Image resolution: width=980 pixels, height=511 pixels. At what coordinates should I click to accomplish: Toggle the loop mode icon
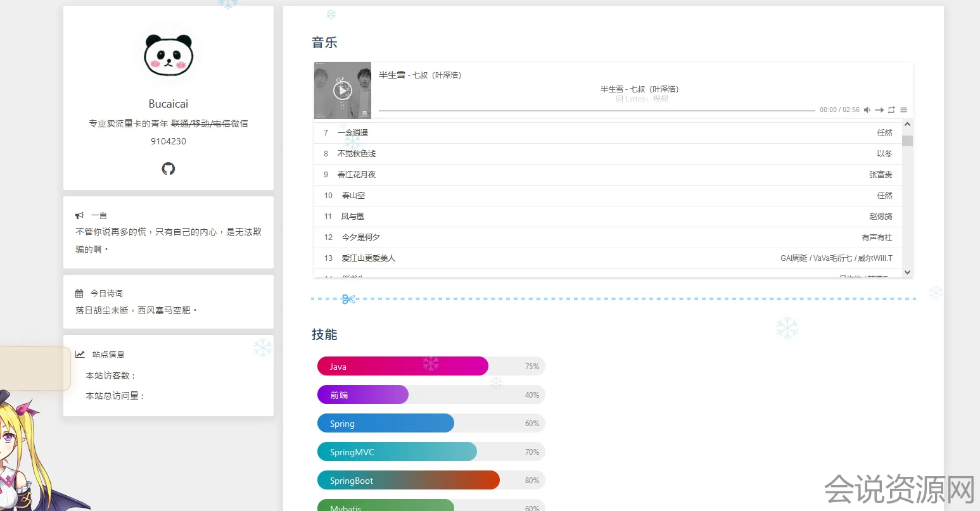tap(891, 110)
